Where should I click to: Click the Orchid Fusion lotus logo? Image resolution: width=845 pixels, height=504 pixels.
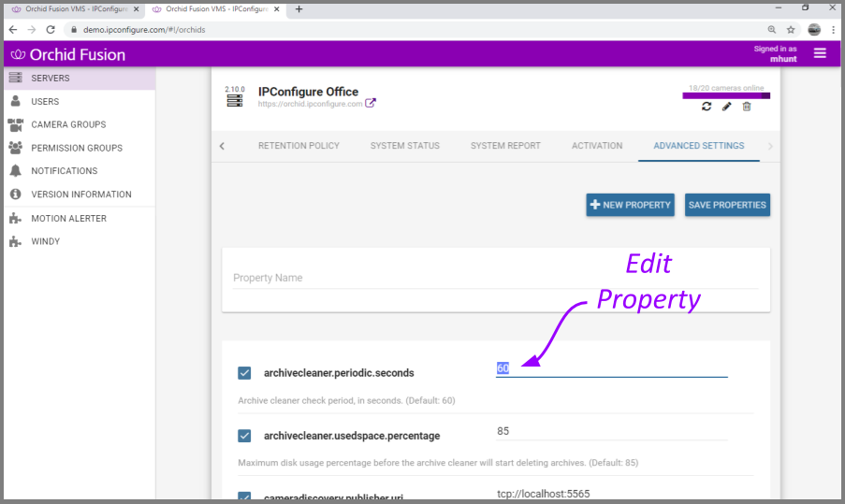(19, 54)
